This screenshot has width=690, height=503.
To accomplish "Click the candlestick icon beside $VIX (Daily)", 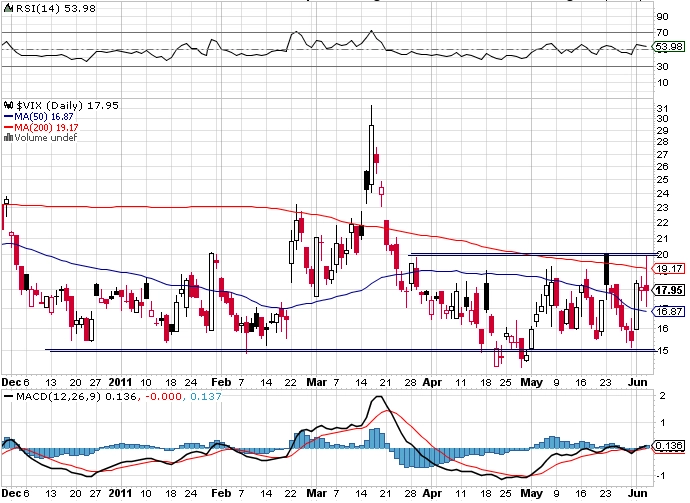I will coord(7,104).
